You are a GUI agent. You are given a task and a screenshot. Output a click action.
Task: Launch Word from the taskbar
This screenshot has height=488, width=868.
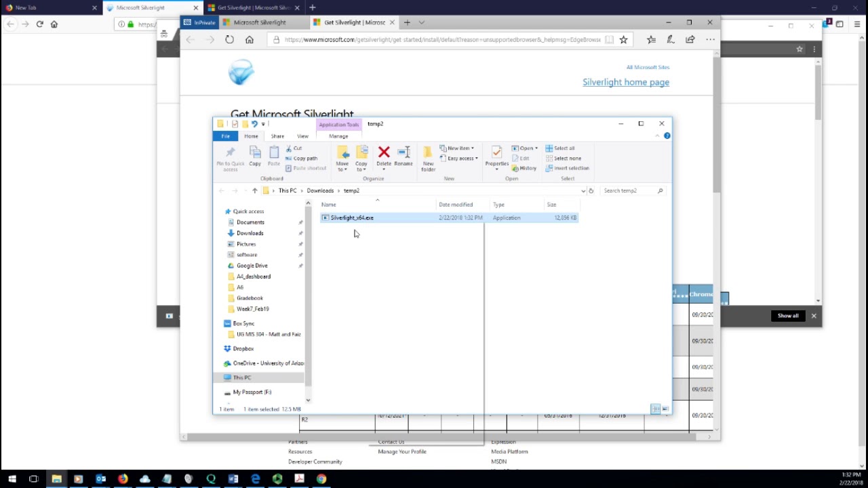[x=233, y=479]
